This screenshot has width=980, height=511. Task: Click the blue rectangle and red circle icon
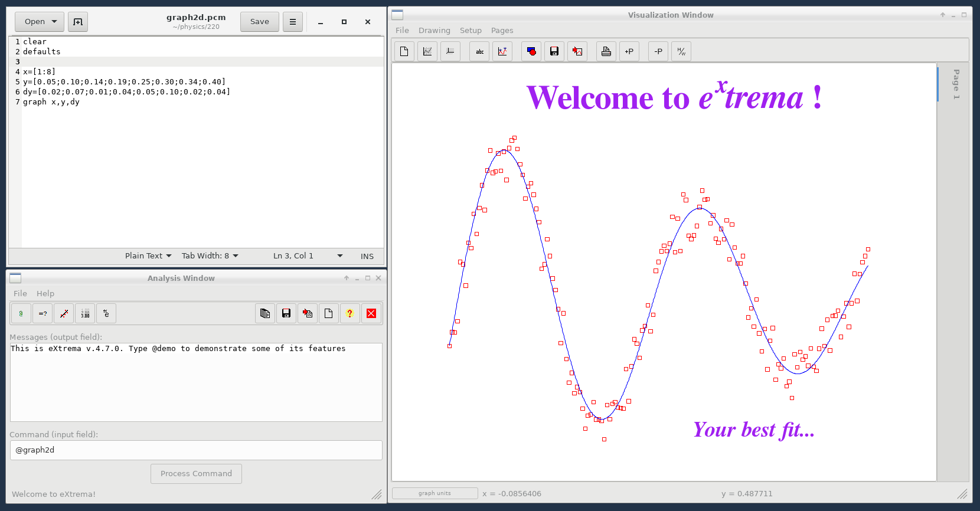click(531, 52)
